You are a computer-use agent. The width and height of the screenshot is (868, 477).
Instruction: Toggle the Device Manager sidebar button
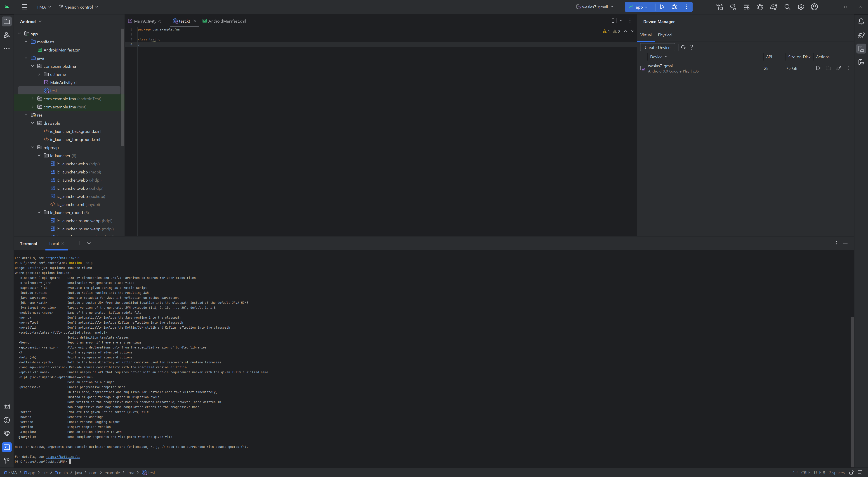click(861, 49)
